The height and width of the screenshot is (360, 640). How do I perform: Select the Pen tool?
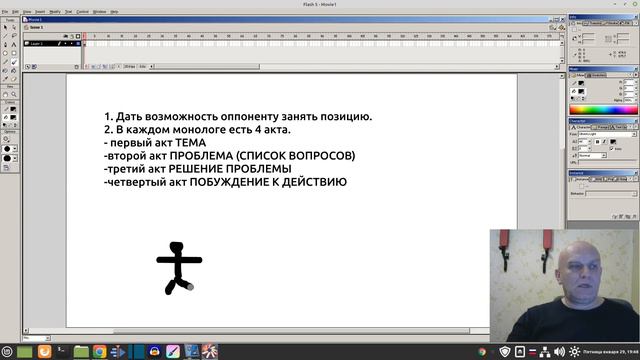pyautogui.click(x=5, y=44)
